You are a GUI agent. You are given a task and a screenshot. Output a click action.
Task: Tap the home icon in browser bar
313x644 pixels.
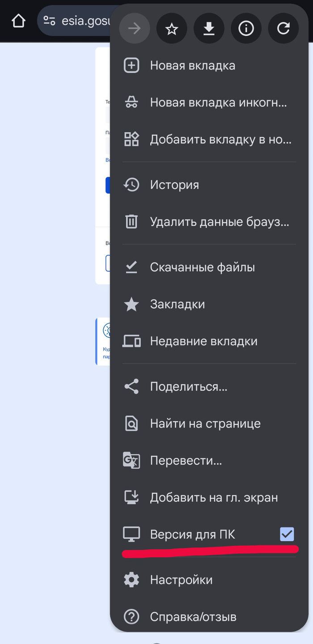18,21
